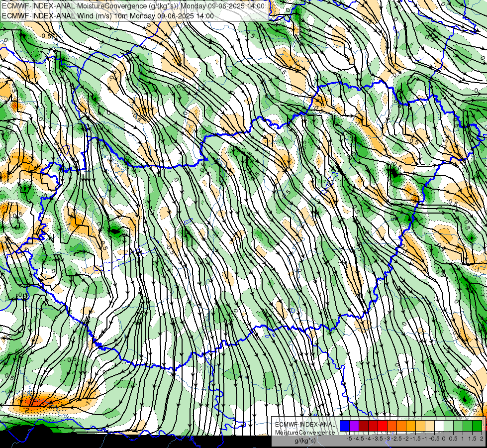This screenshot has width=487, height=448.
Task: Click the lightest green legend swatch
Action: [x=449, y=426]
